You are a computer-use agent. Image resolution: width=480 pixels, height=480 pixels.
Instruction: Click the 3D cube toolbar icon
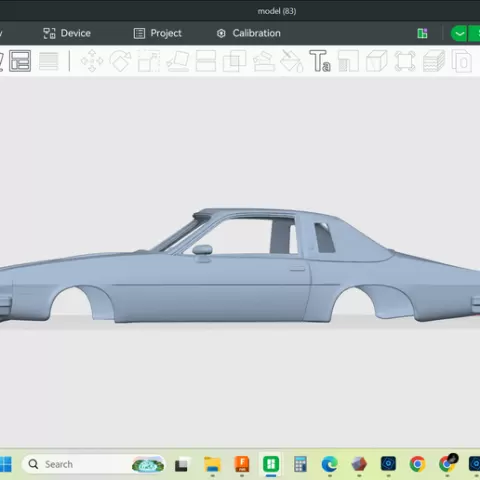tap(377, 61)
